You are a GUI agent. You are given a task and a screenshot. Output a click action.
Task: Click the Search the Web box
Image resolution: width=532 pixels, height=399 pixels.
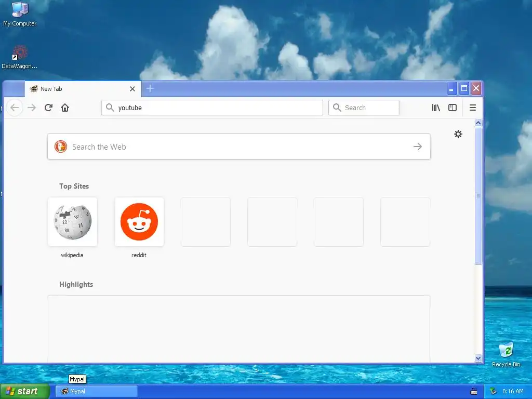[239, 147]
